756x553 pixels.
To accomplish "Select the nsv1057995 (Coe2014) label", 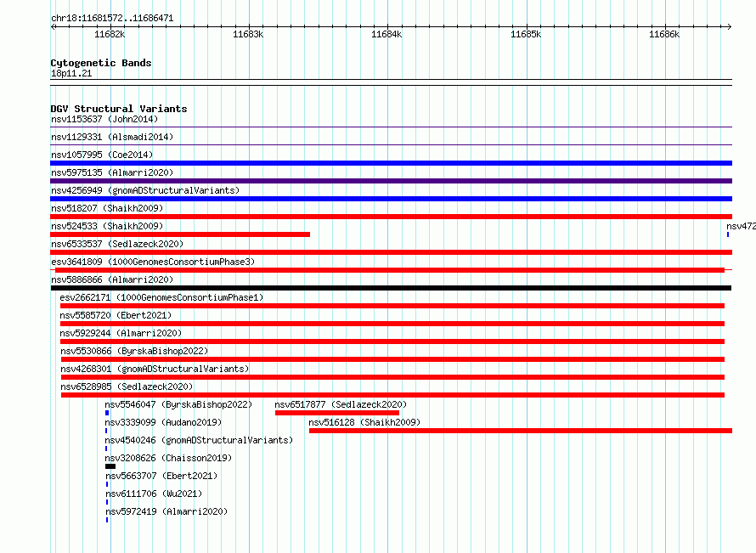I will coord(102,155).
